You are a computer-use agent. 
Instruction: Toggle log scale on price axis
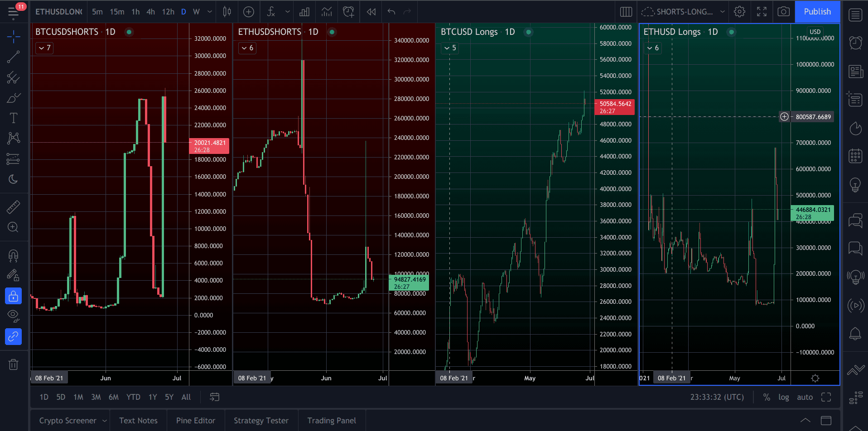pyautogui.click(x=783, y=397)
